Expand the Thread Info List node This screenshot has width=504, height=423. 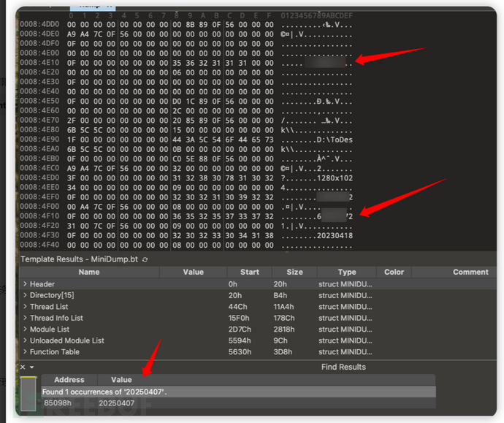pyautogui.click(x=25, y=318)
